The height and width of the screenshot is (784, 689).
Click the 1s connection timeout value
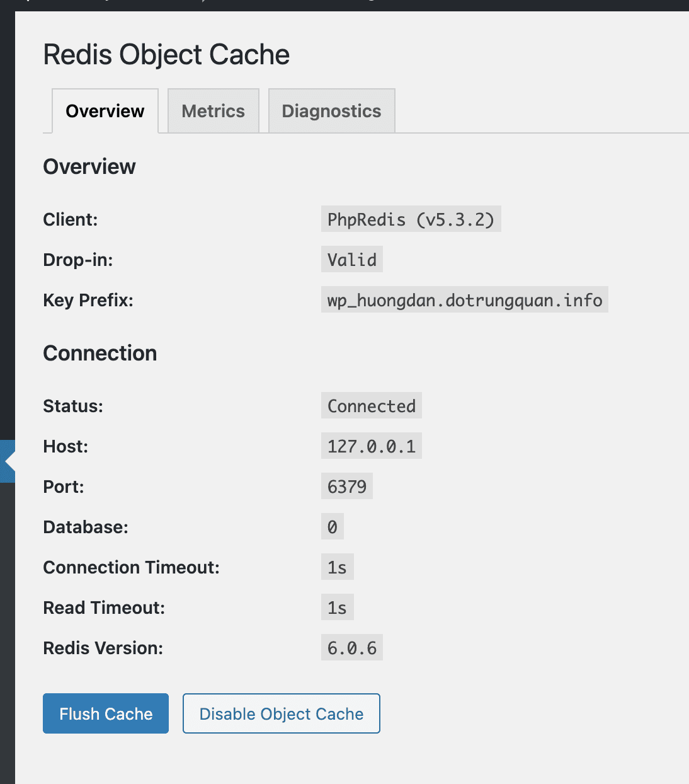(x=337, y=567)
